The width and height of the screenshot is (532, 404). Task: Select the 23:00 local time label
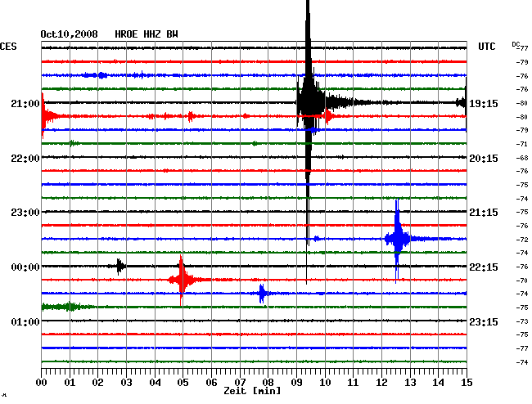click(x=25, y=213)
